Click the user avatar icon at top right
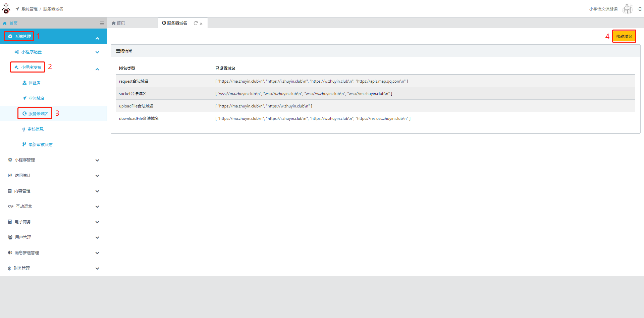644x318 pixels. point(627,9)
